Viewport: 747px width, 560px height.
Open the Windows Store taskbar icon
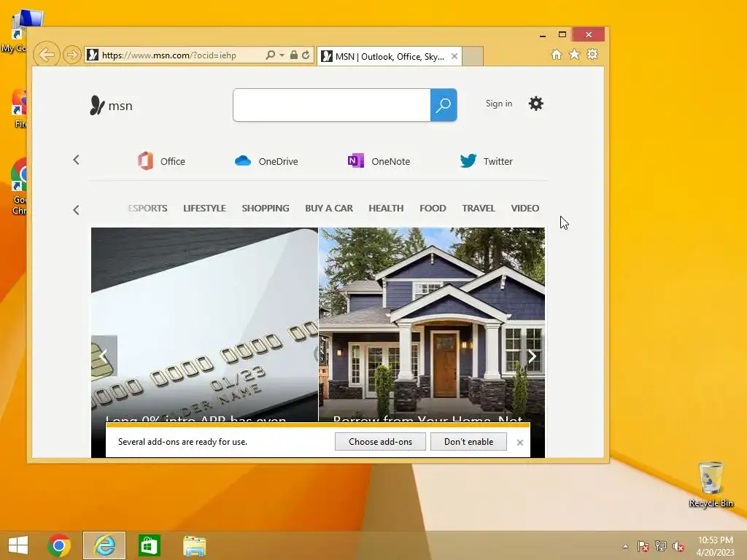point(149,545)
